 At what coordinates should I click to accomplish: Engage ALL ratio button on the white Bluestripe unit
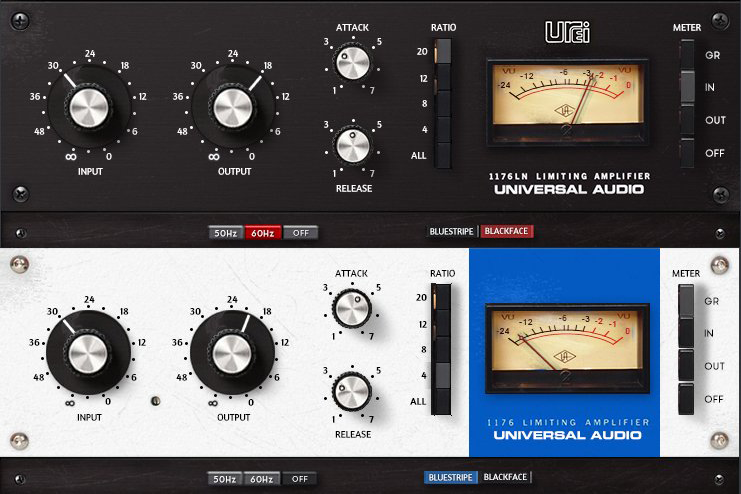pos(442,401)
